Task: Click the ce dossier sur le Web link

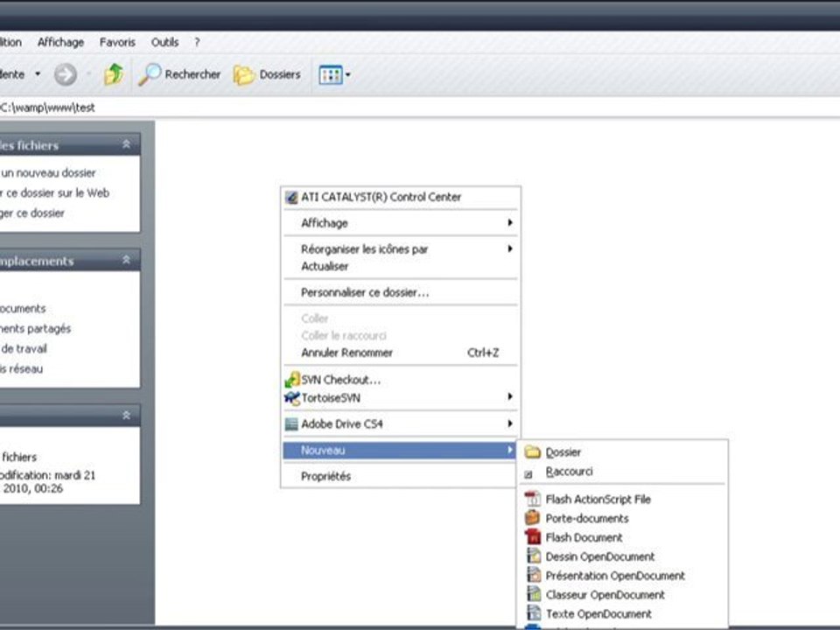Action: point(54,192)
